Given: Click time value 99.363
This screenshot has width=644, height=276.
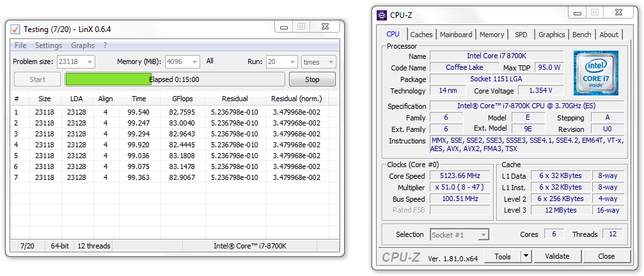Looking at the screenshot, I should click(138, 177).
